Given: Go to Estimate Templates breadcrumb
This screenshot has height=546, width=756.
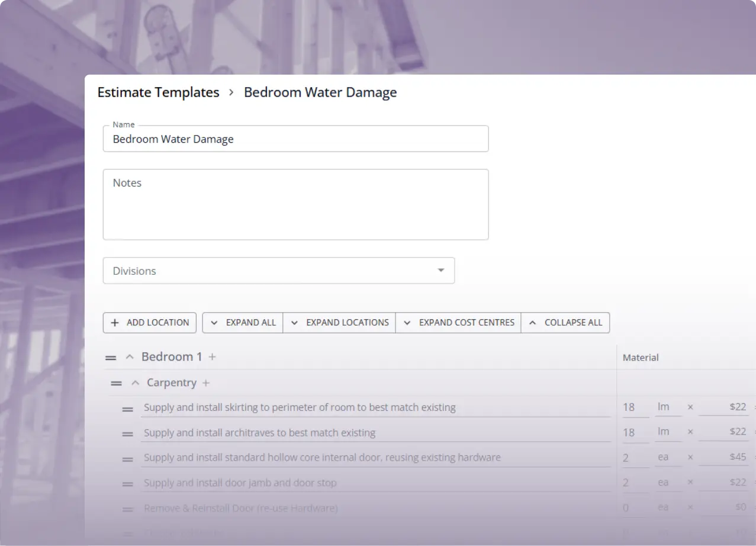Looking at the screenshot, I should tap(158, 92).
